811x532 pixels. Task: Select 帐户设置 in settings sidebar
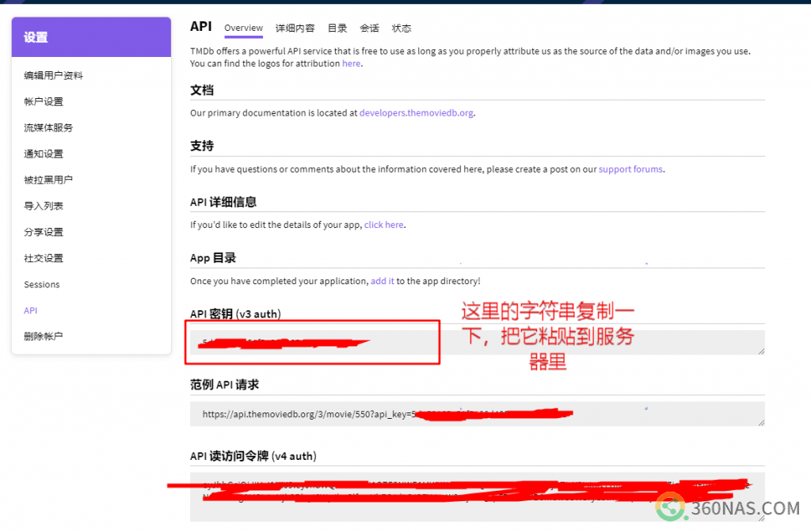[44, 101]
